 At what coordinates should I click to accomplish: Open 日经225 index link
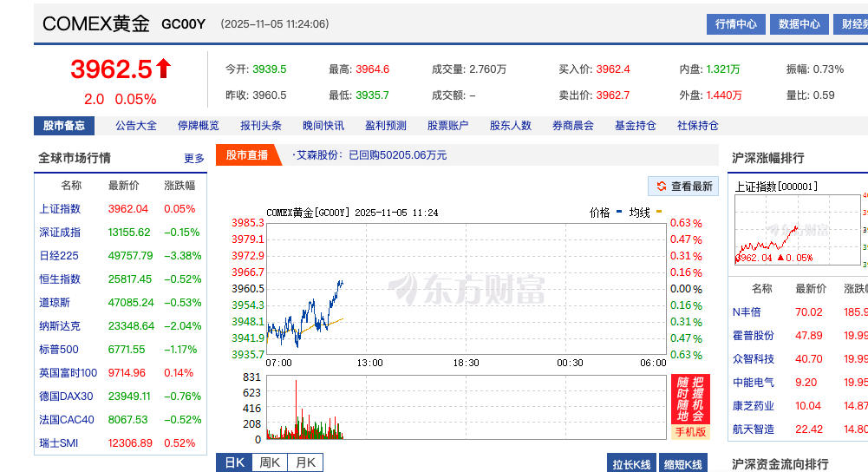click(59, 255)
